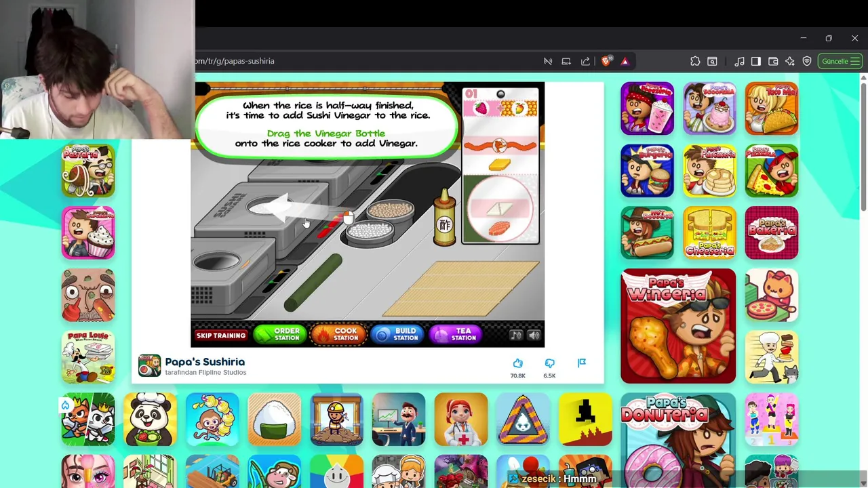Click the share page icon in address bar

pyautogui.click(x=585, y=61)
